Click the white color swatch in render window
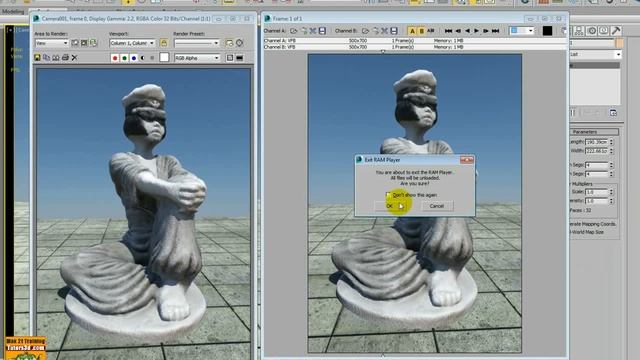The width and height of the screenshot is (640, 360). coord(164,58)
